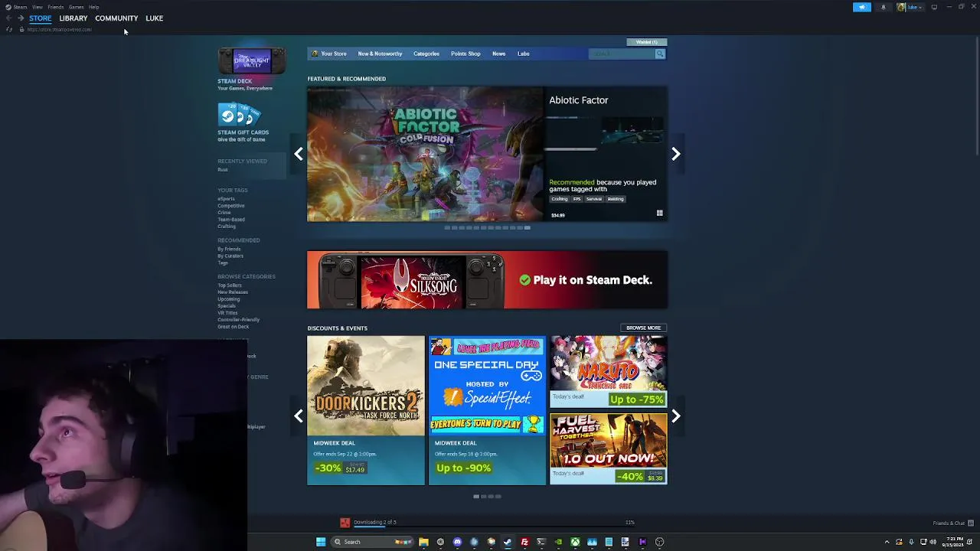
Task: Open the Xbox app from the taskbar
Action: [x=575, y=542]
